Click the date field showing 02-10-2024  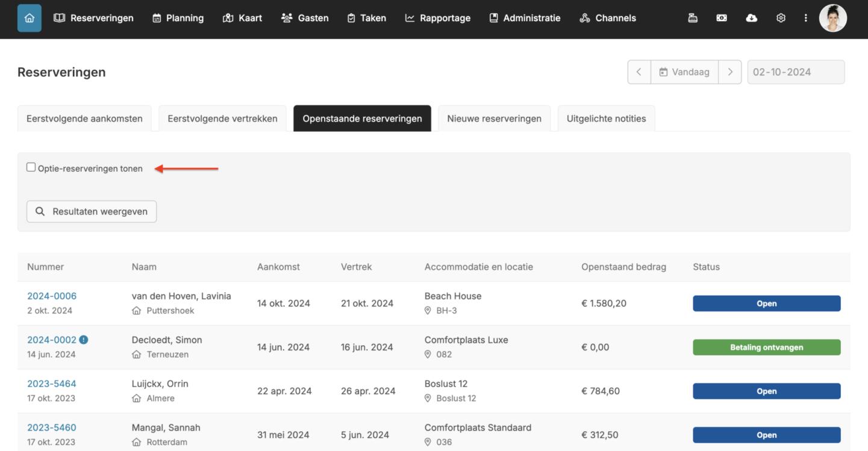(x=795, y=72)
